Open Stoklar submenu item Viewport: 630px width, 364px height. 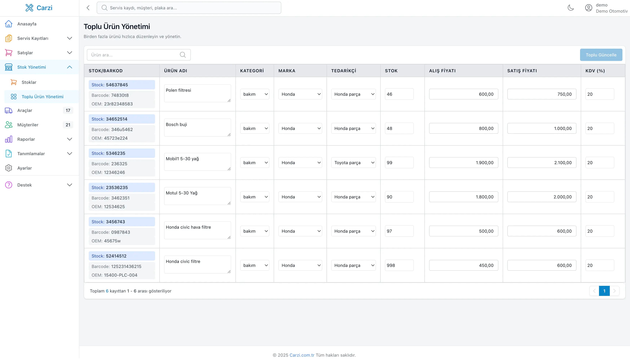[x=41, y=82]
